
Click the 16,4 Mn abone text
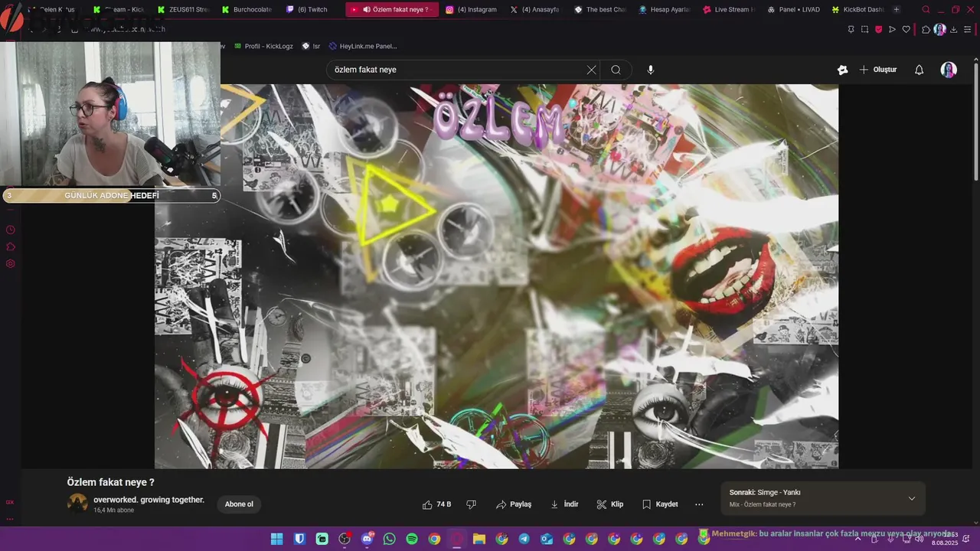(x=113, y=510)
